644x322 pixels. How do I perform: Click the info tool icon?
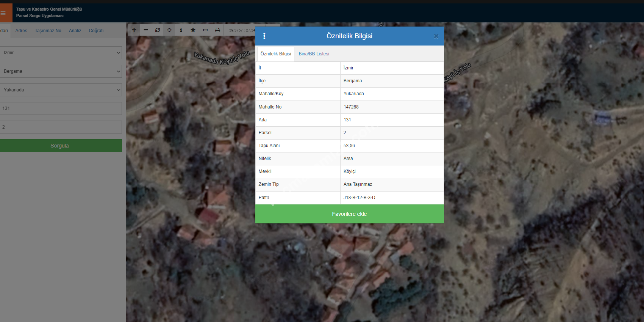click(x=181, y=30)
